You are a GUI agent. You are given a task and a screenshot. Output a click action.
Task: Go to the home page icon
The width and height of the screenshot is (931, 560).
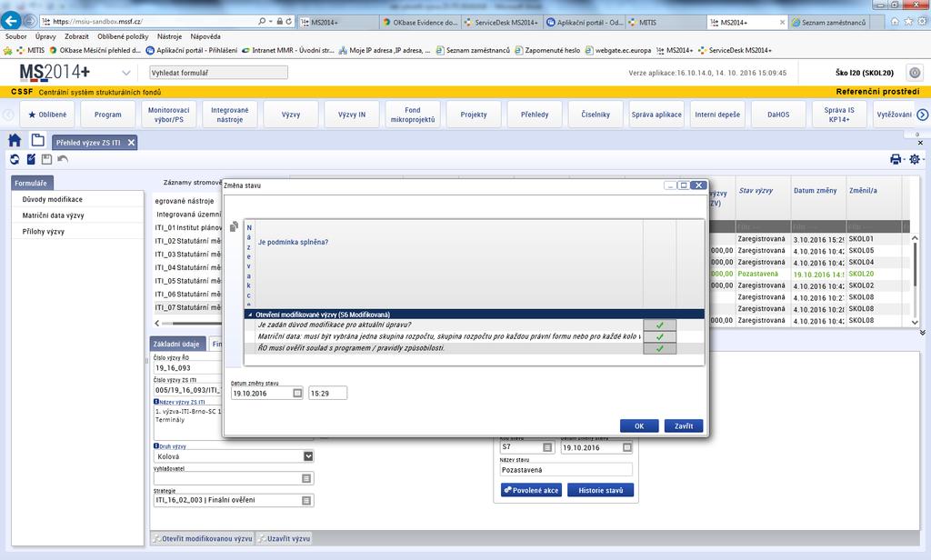(x=15, y=141)
